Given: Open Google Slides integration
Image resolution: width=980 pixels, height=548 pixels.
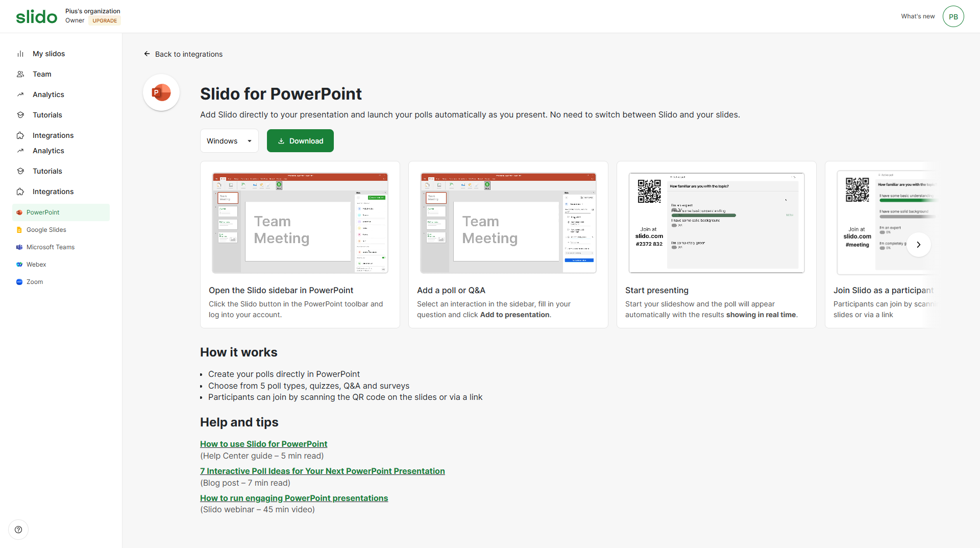Looking at the screenshot, I should point(46,230).
